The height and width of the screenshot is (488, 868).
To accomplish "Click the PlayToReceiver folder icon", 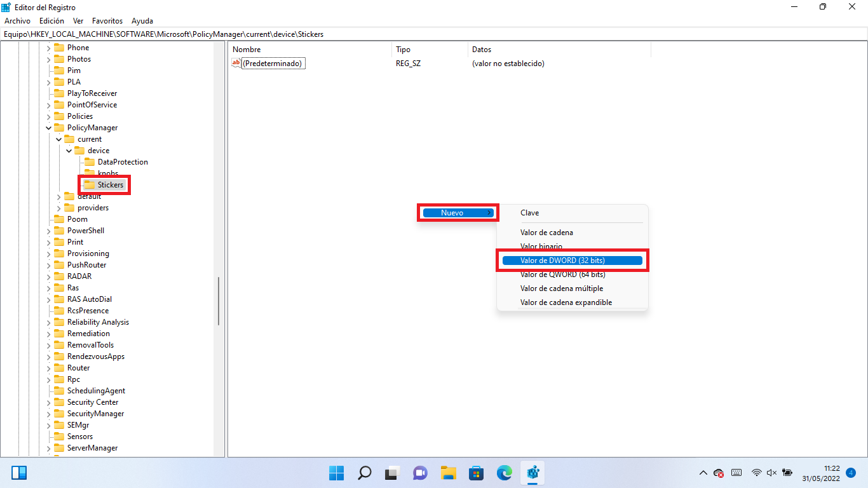I will tap(59, 93).
